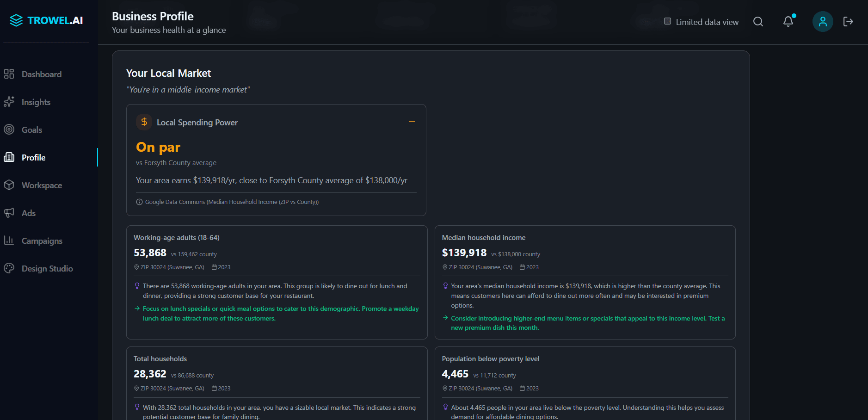Log out using the exit icon
This screenshot has height=420, width=868.
click(x=848, y=22)
